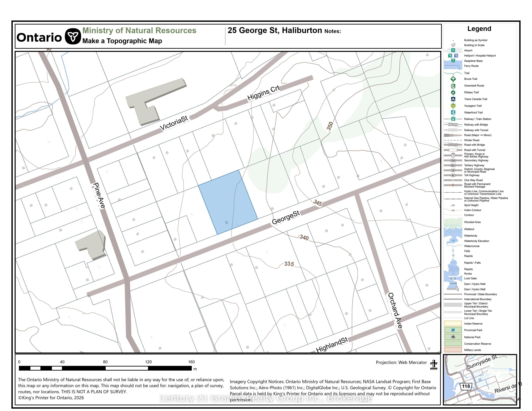Click the HighlandSt street label
This screenshot has width=532, height=411.
[x=332, y=345]
